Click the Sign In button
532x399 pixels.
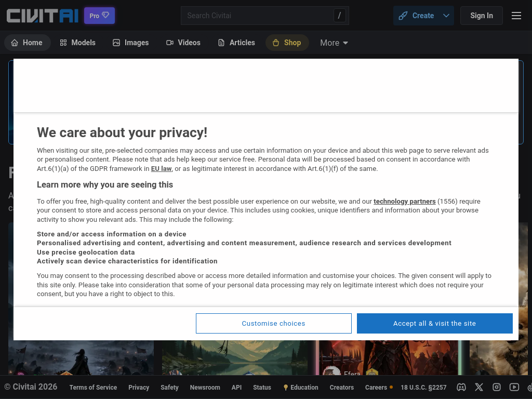coord(481,16)
